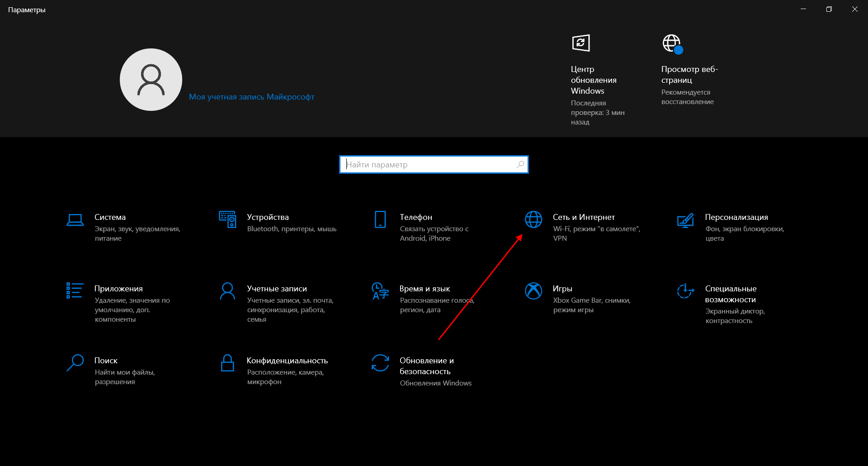Open the Персонализация brush icon
The height and width of the screenshot is (466, 868).
685,220
